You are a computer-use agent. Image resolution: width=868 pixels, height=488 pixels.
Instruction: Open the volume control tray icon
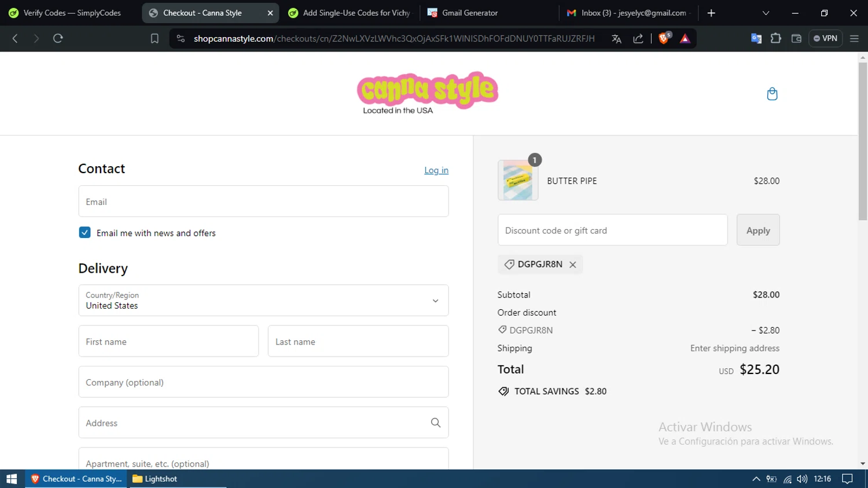click(801, 479)
